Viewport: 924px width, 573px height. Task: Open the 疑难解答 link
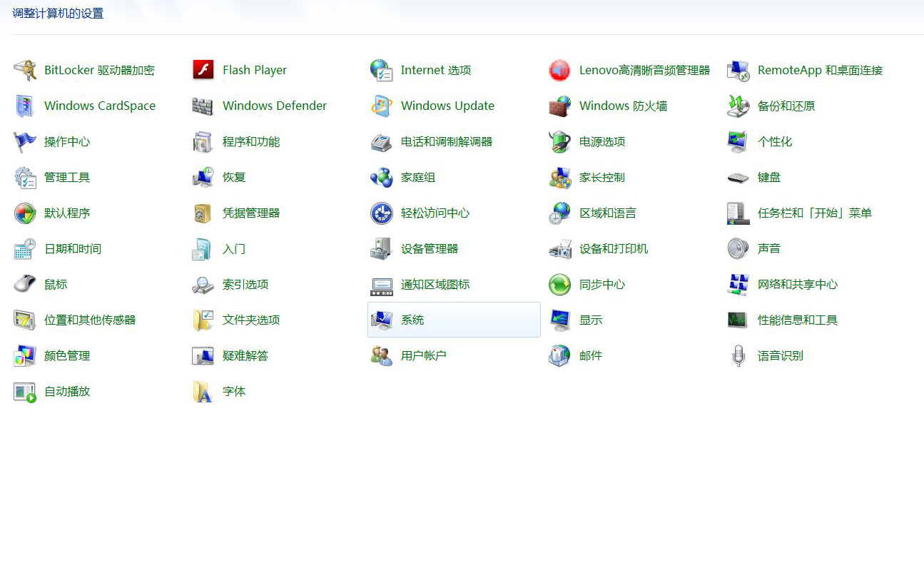pos(245,355)
